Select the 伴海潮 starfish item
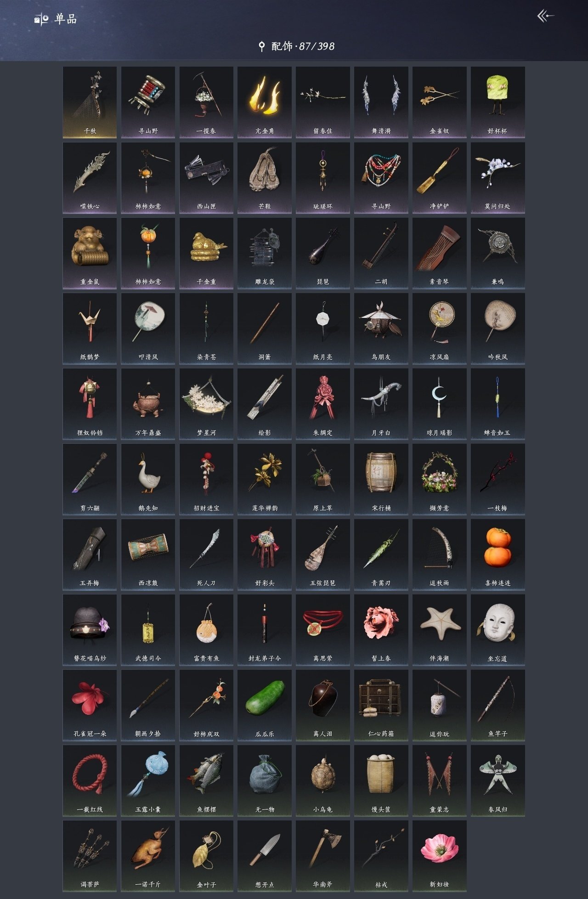 pos(440,630)
